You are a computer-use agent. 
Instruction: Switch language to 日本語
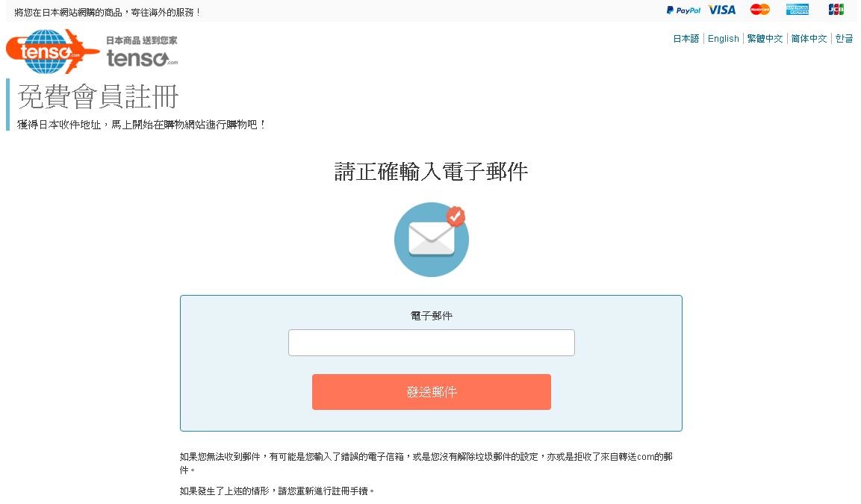(686, 38)
